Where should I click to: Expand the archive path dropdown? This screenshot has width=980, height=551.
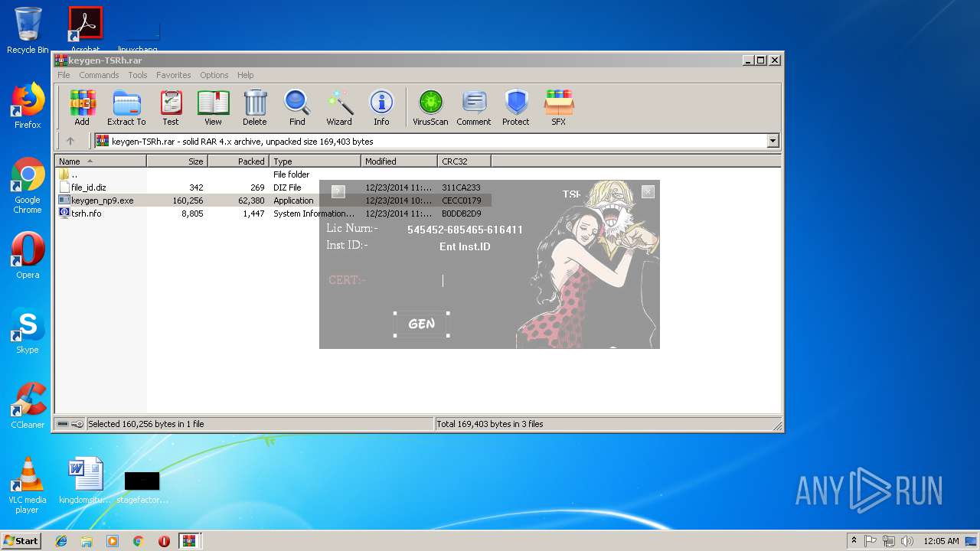773,141
